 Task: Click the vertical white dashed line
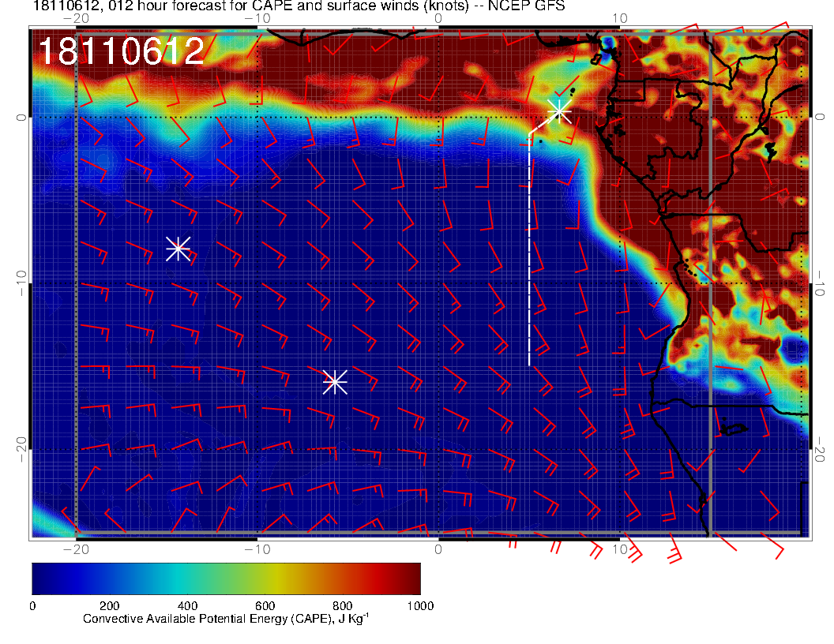529,253
